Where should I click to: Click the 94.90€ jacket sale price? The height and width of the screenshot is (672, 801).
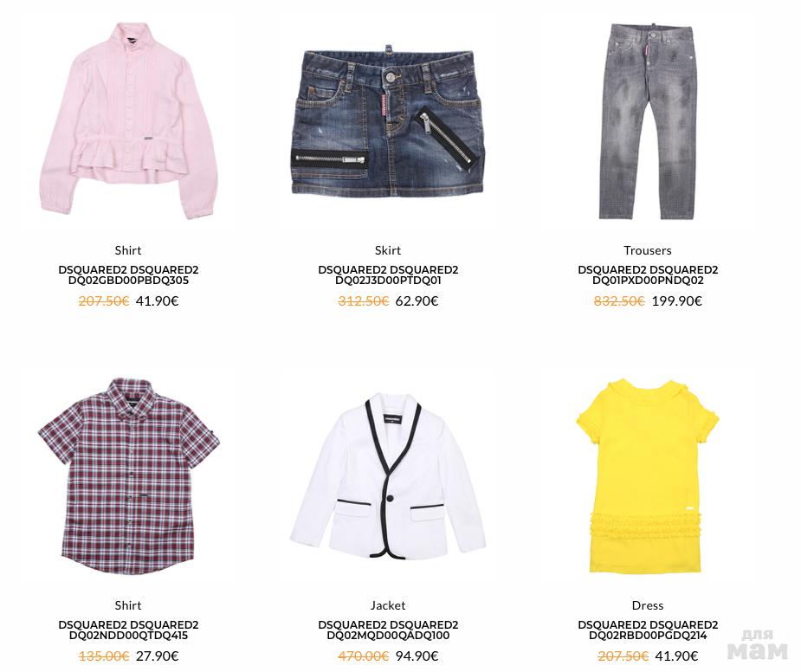coord(417,656)
